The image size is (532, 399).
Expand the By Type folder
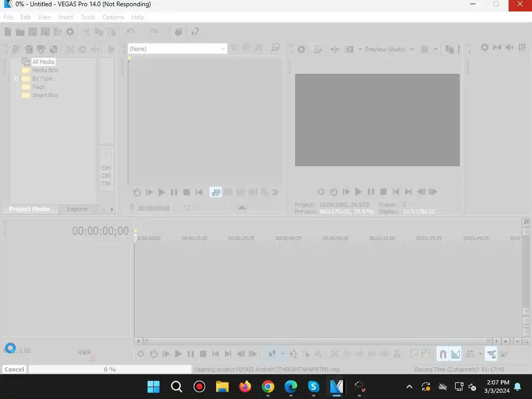[16, 79]
